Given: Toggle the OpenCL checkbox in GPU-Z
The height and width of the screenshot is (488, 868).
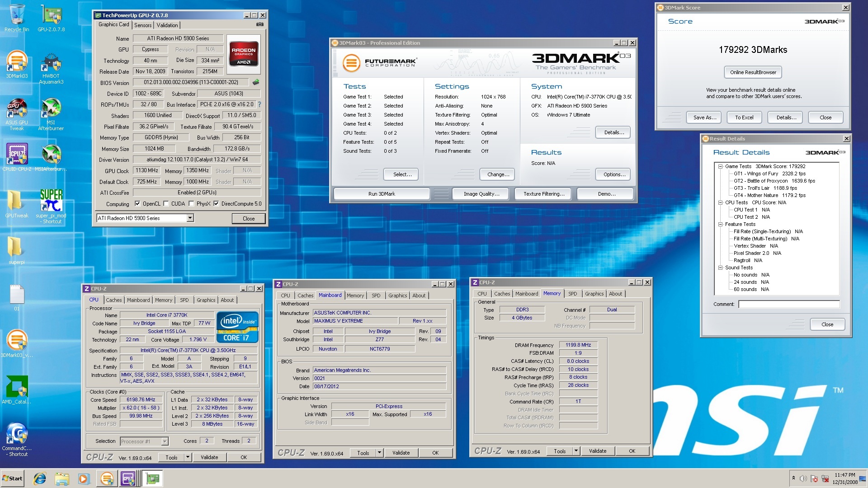Looking at the screenshot, I should coord(137,204).
